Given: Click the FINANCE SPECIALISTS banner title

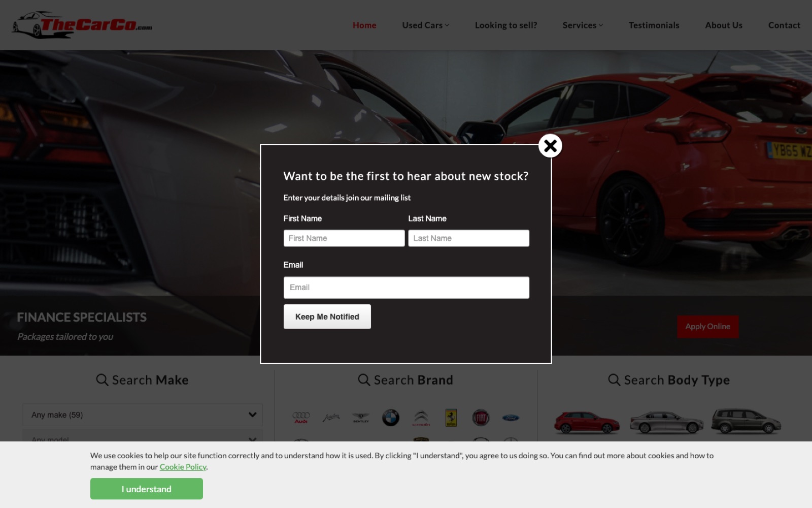Looking at the screenshot, I should (x=82, y=317).
